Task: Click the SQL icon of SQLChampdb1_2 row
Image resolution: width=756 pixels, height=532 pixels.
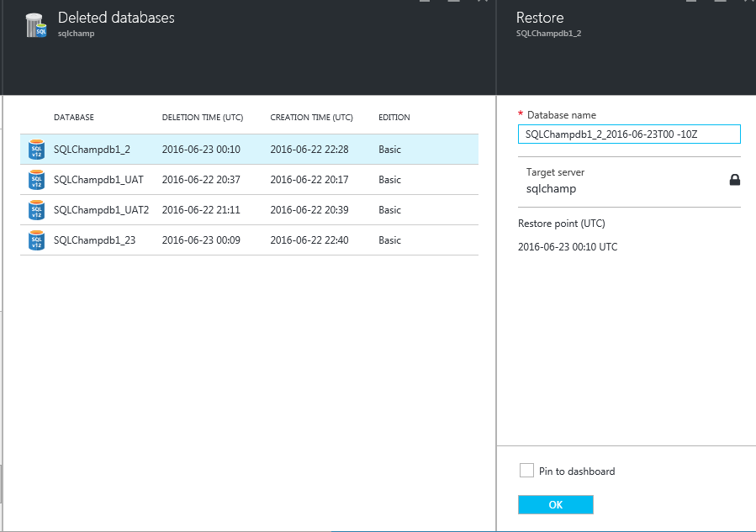Action: 37,150
